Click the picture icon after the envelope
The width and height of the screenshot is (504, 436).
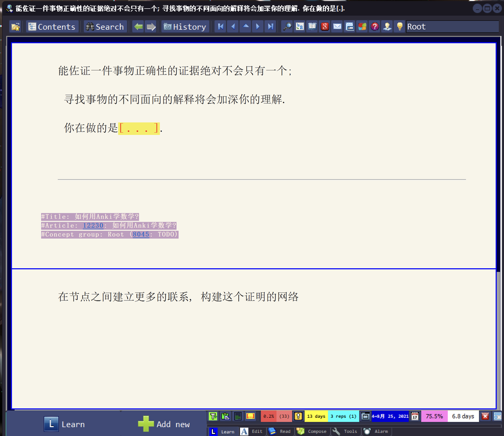[x=350, y=27]
